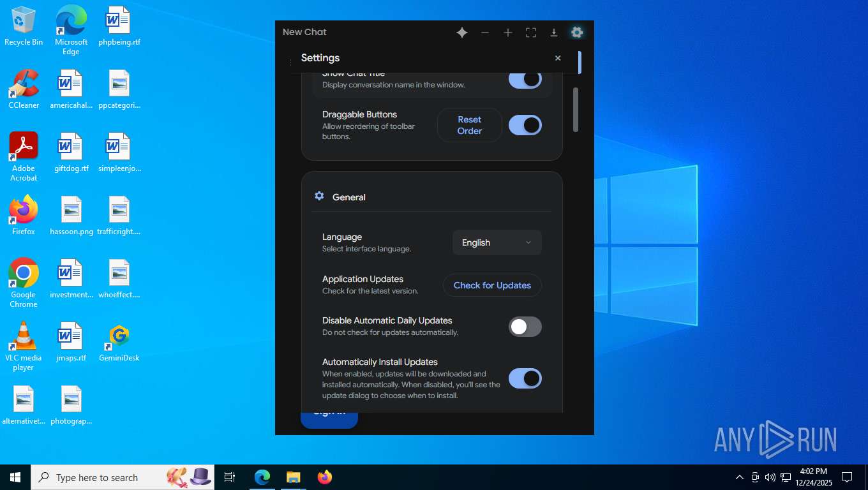
Task: Select ppcategori... image file icon
Action: point(119,89)
